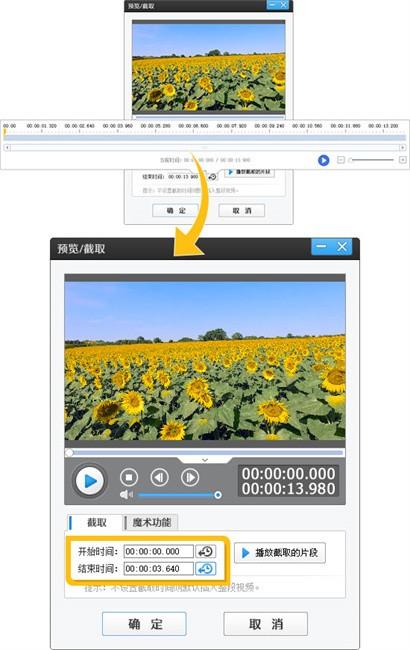Image resolution: width=410 pixels, height=650 pixels.
Task: Play timeline with the round blue play icon
Action: (323, 160)
